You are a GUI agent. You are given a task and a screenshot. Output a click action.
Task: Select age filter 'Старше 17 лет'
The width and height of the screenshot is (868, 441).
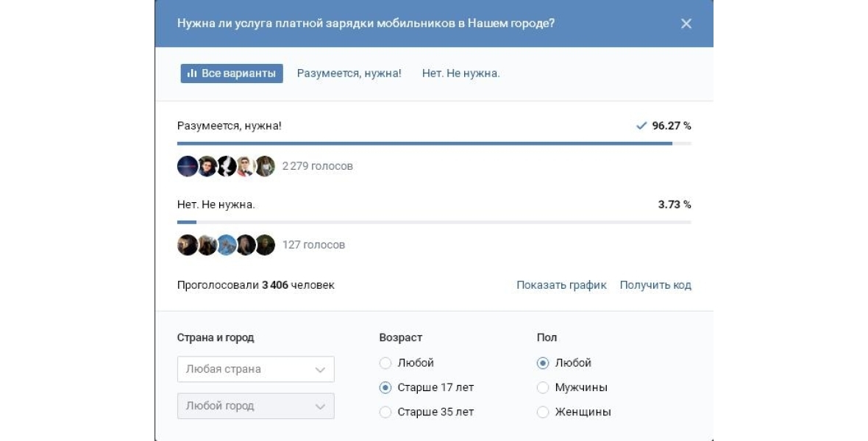(426, 387)
